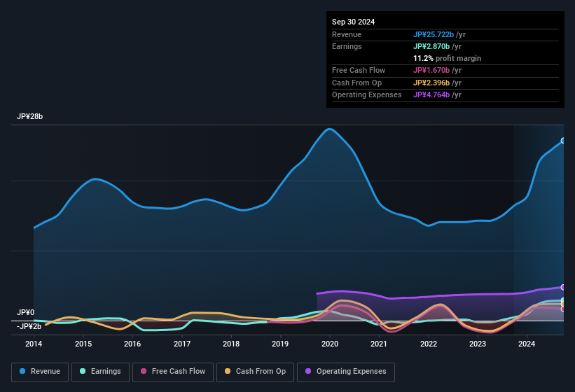Click the Earnings endpoint marker on chart
575x392 pixels.
click(563, 300)
